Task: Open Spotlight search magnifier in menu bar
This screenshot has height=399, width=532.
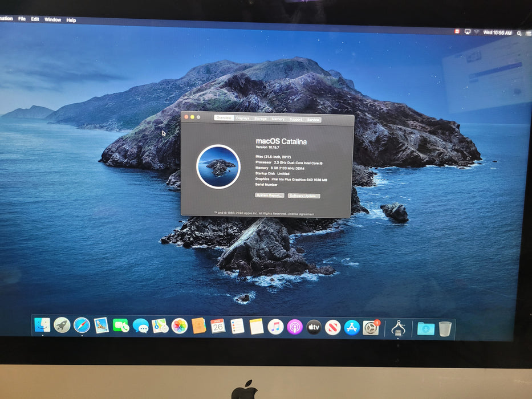Action: tap(519, 33)
